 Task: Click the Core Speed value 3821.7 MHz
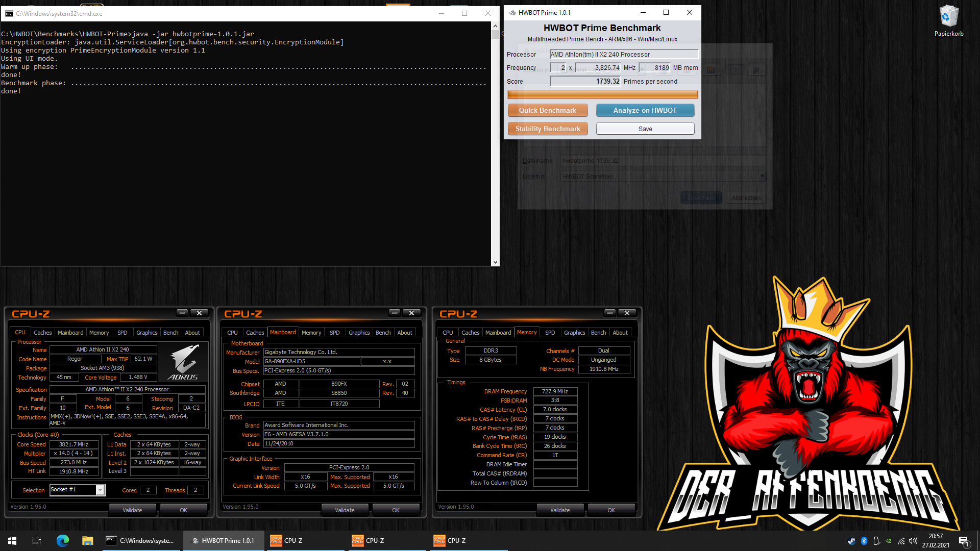click(x=74, y=444)
